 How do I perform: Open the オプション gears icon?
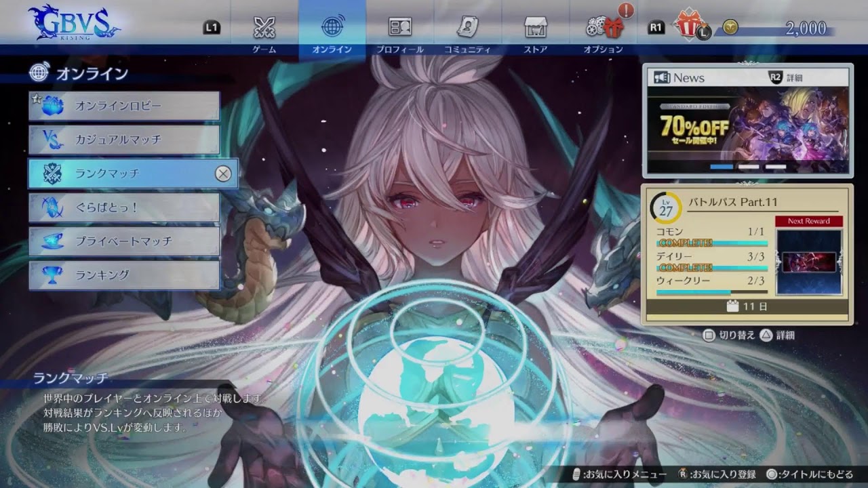pyautogui.click(x=604, y=27)
